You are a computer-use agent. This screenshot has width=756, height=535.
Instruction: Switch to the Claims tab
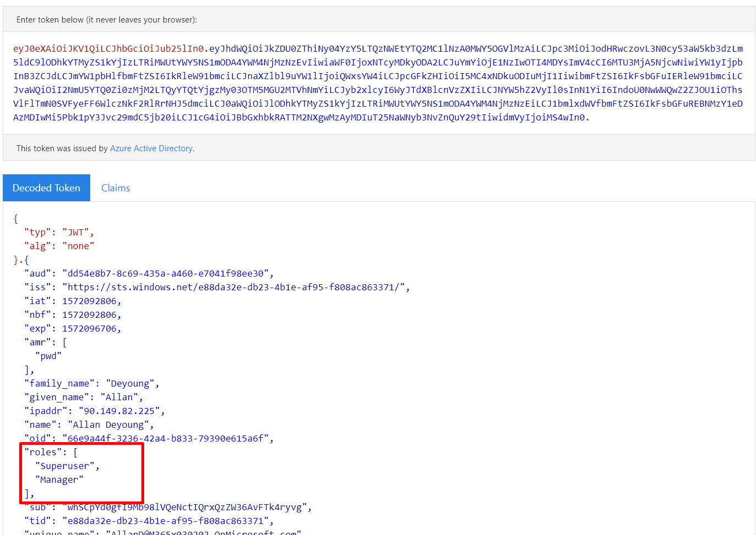(x=115, y=187)
